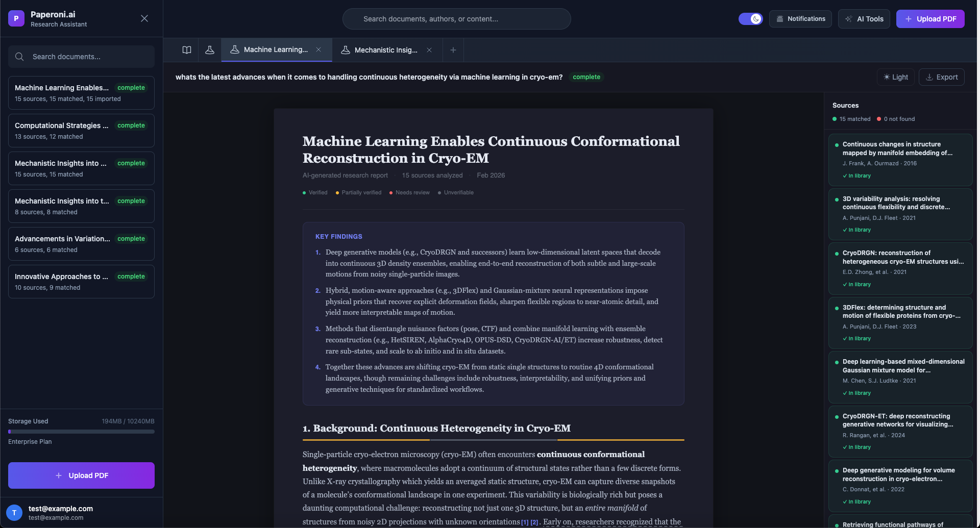The image size is (980, 528).
Task: Open the library book icon in tab bar
Action: tap(186, 49)
